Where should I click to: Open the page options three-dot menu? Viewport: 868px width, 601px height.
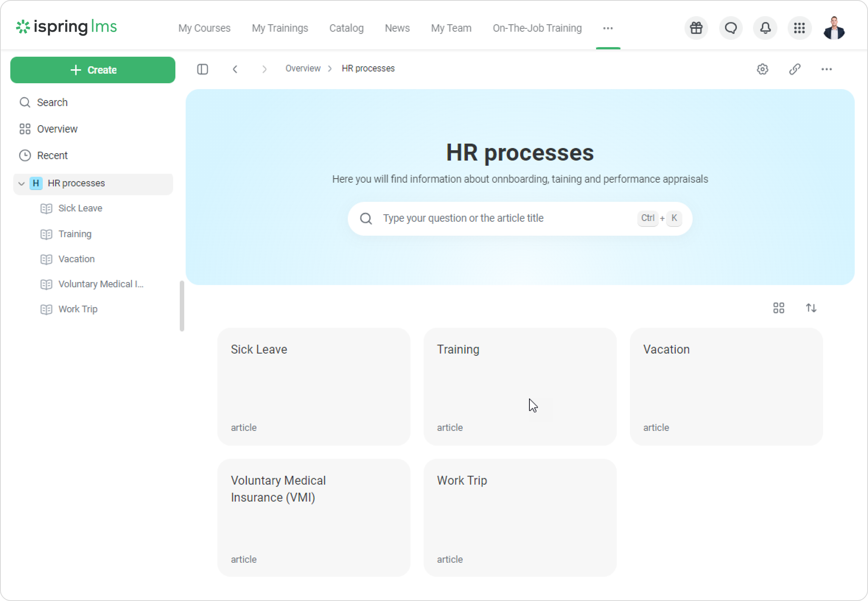click(826, 69)
